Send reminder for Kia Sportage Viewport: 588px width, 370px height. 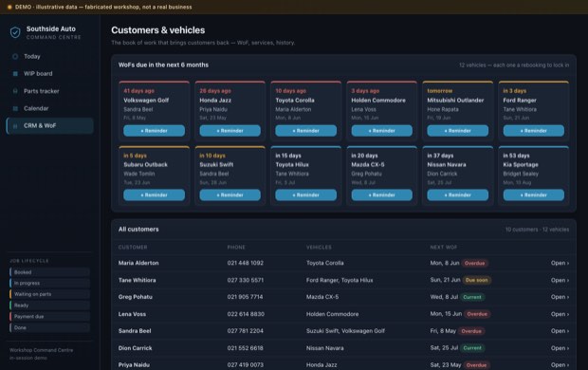(534, 194)
